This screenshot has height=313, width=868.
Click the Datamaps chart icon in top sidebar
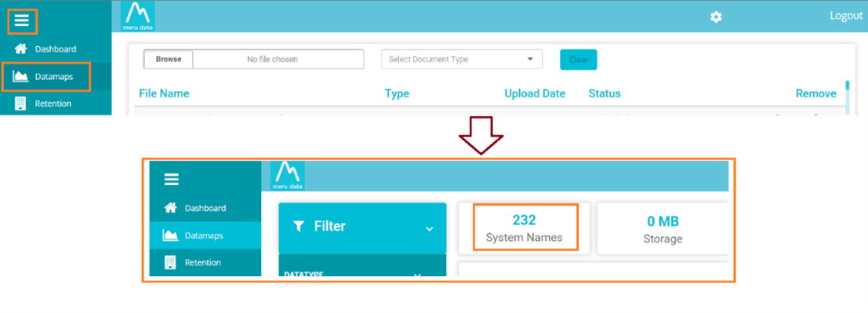(20, 76)
